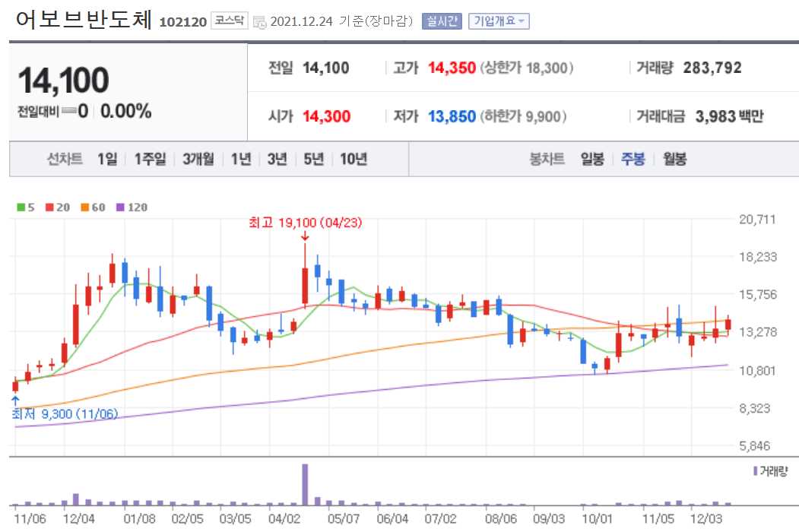
Task: Select the 1일 line chart period
Action: point(107,159)
